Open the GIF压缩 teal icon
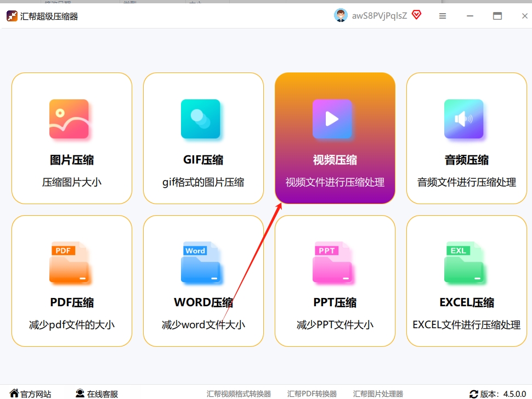This screenshot has height=399, width=532. pos(201,119)
